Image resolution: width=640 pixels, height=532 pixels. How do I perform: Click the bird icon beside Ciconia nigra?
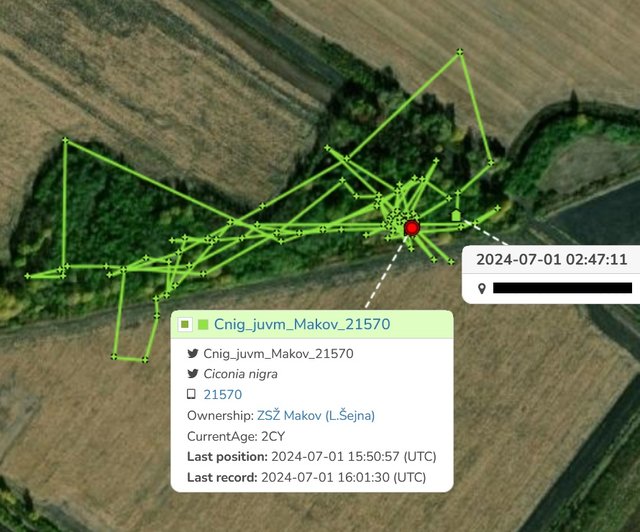pos(193,373)
